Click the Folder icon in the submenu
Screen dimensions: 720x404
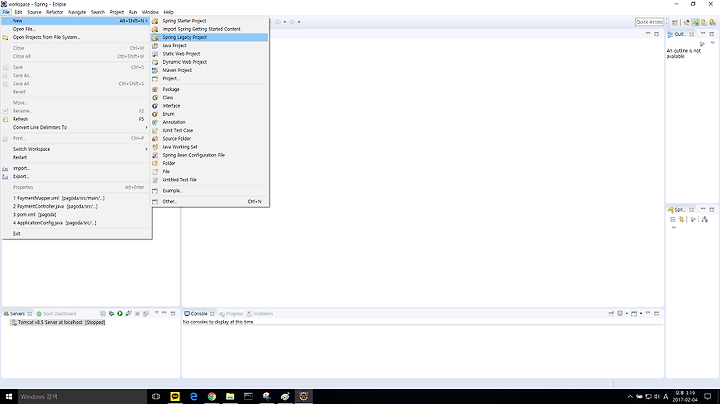[155, 163]
